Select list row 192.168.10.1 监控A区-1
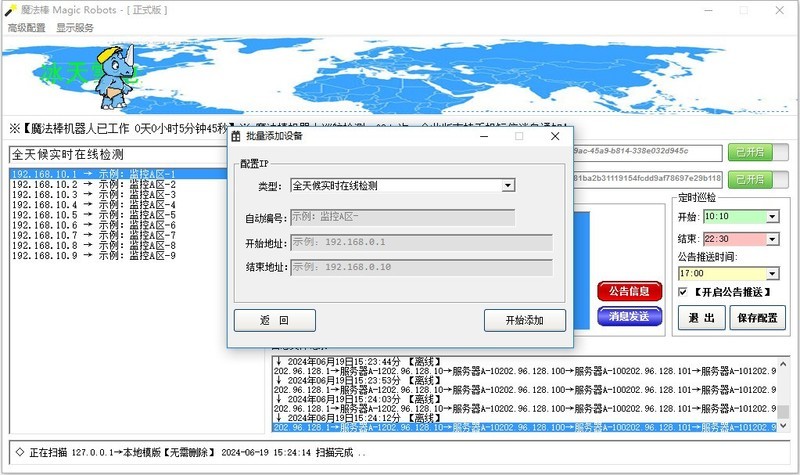 click(118, 174)
